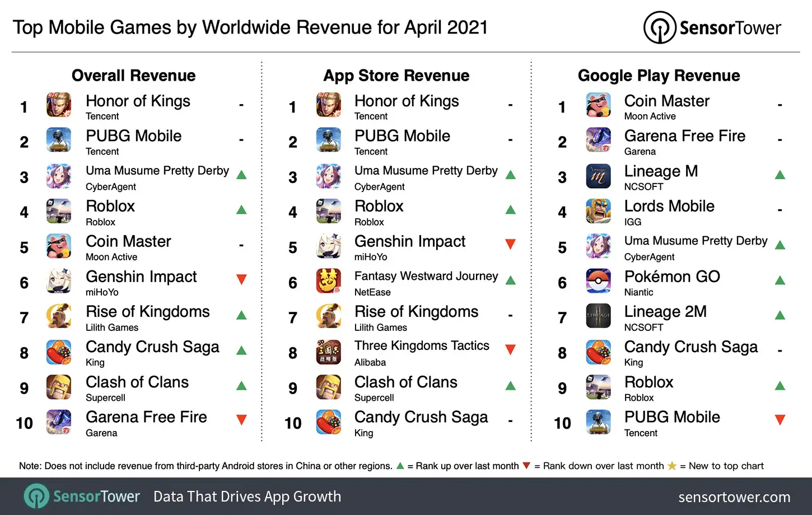The image size is (812, 515).
Task: Click the dash indicator beside Honor of Kings
Action: pyautogui.click(x=241, y=104)
